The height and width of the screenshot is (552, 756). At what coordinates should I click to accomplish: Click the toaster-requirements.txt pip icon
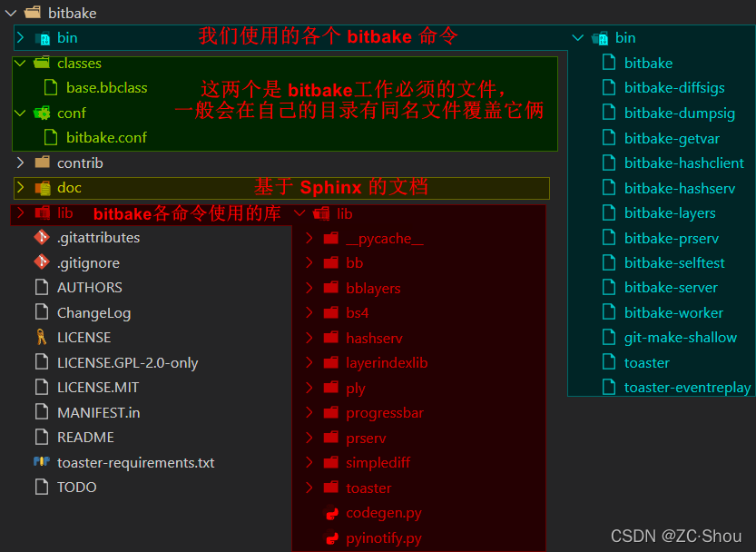(42, 462)
